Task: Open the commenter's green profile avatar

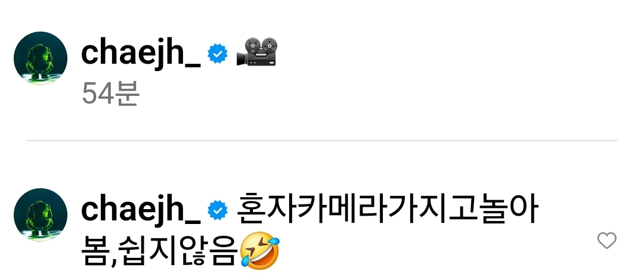Action: (41, 214)
